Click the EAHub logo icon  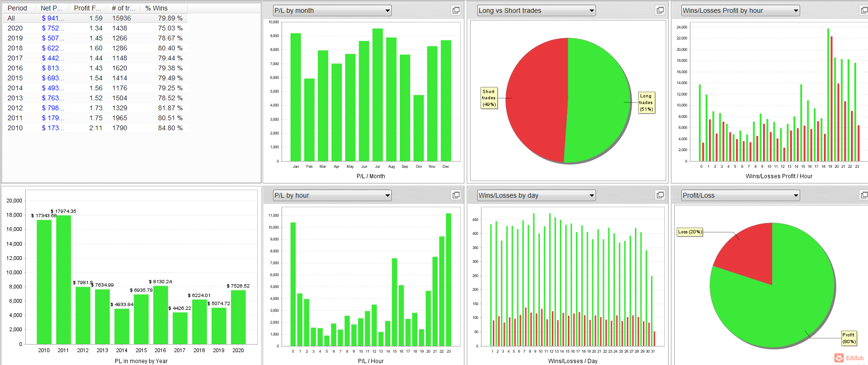click(x=839, y=358)
